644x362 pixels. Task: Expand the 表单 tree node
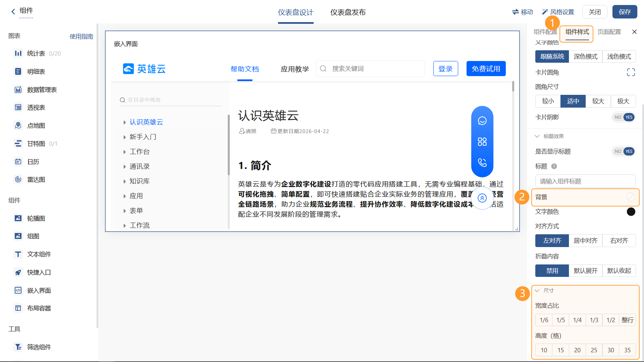pyautogui.click(x=124, y=211)
